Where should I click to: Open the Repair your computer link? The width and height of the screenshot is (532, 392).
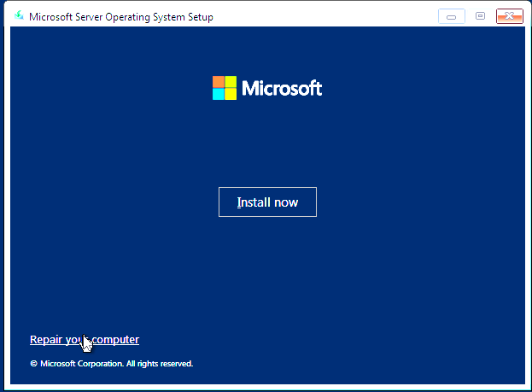point(85,339)
